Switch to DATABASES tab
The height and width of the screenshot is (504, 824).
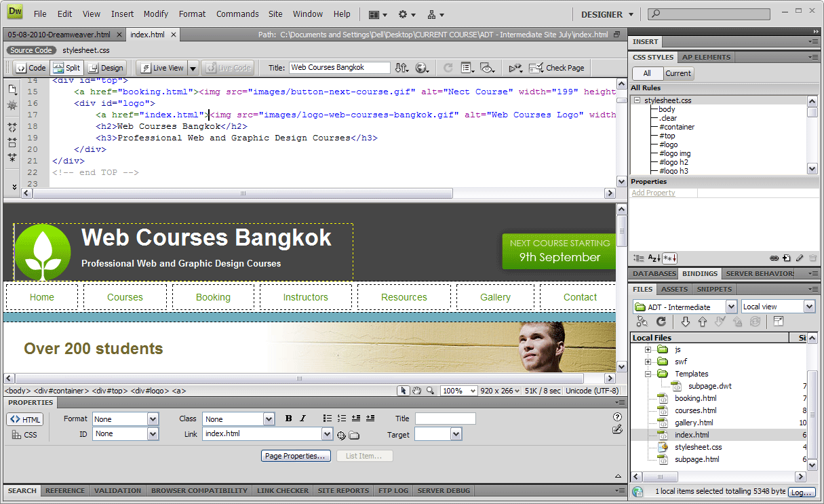pos(654,273)
